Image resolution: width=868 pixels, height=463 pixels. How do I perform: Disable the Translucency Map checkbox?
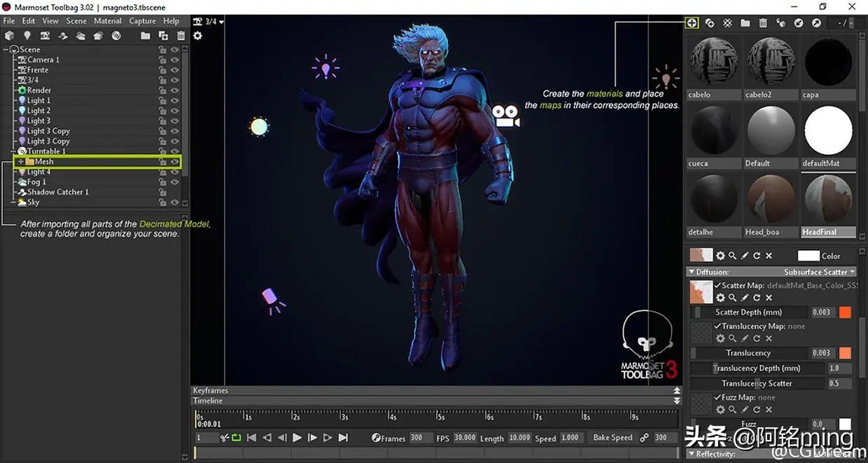coord(719,326)
